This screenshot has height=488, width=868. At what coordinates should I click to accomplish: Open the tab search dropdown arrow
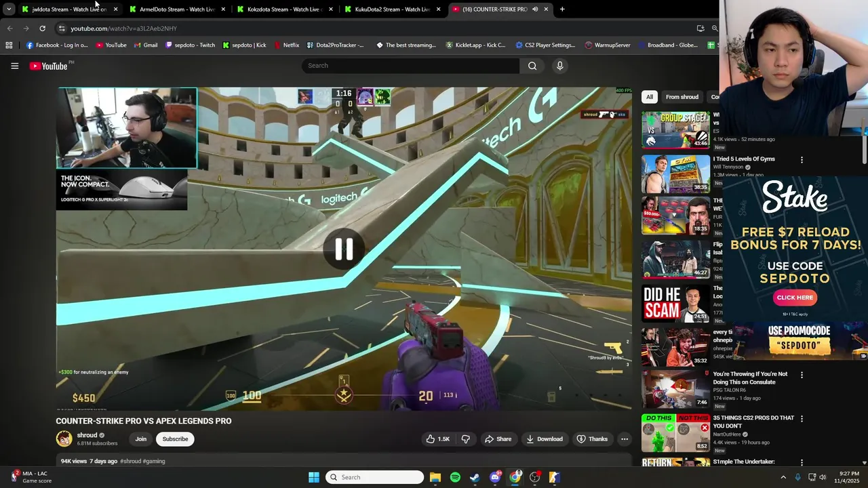8,9
